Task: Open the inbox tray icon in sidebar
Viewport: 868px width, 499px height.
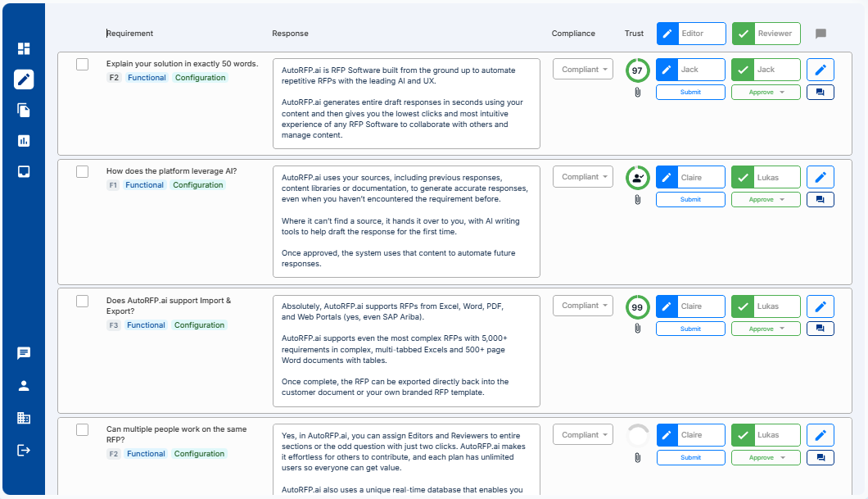Action: 24,172
